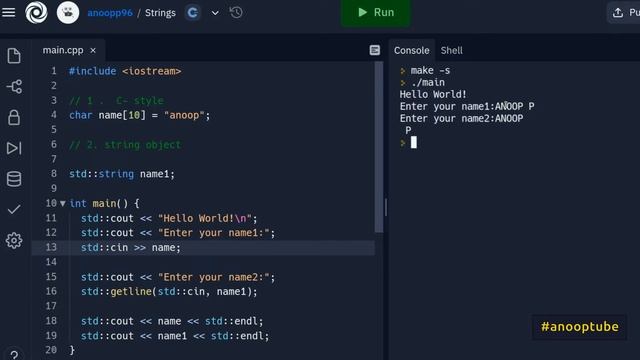
Task: Click the cout << name1 << std::endl line
Action: pos(175,336)
